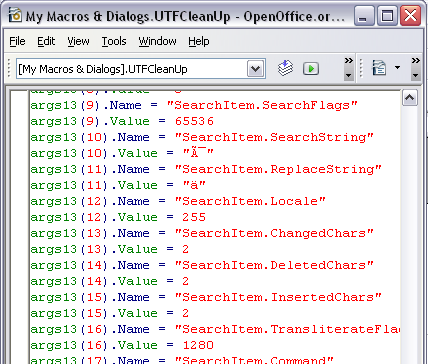428x364 pixels.
Task: Click the first toolbar's drag handle
Action: (9, 69)
